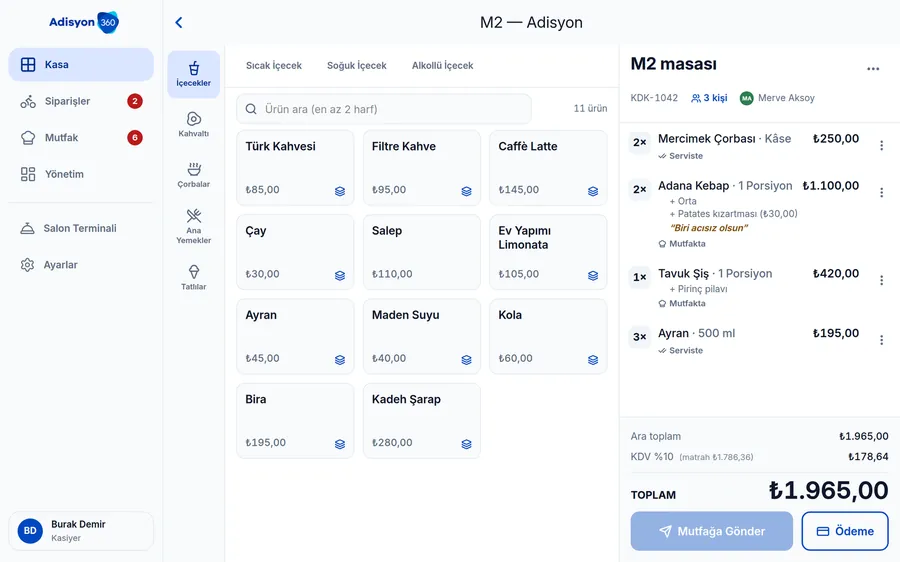Open options for Adana Kebap line
Viewport: 900px width, 562px height.
(x=882, y=193)
